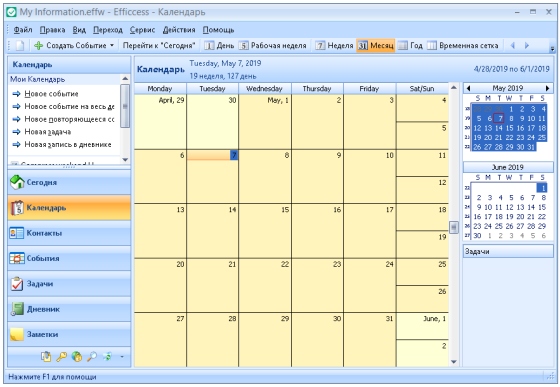Click the house icon next to Сегодня
The width and height of the screenshot is (560, 387).
click(x=17, y=182)
